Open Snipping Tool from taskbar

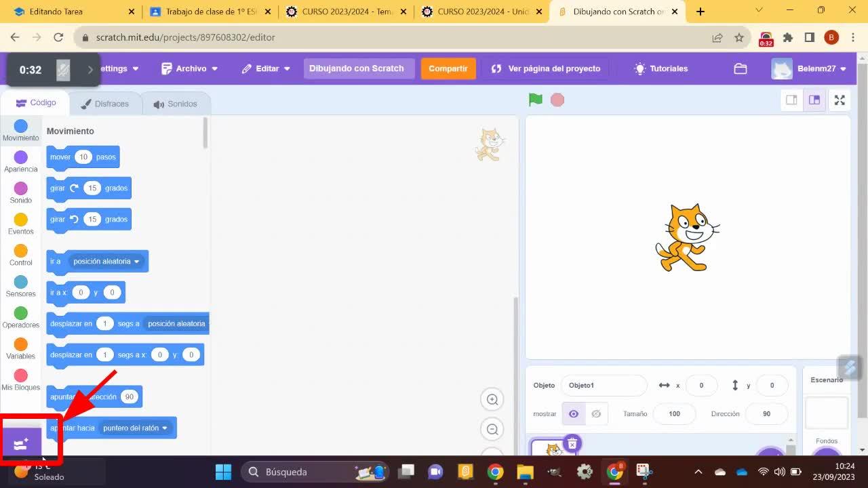644,472
